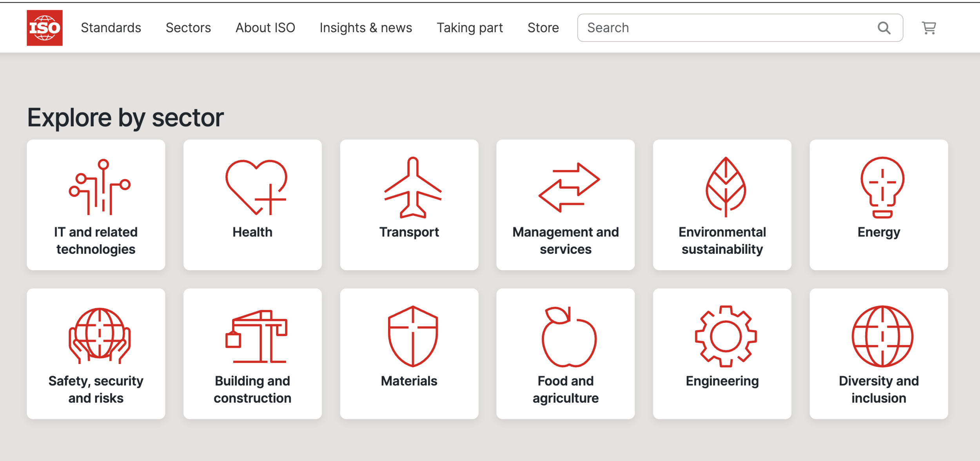Click the light bulb Energy icon
The width and height of the screenshot is (980, 461).
pyautogui.click(x=882, y=187)
